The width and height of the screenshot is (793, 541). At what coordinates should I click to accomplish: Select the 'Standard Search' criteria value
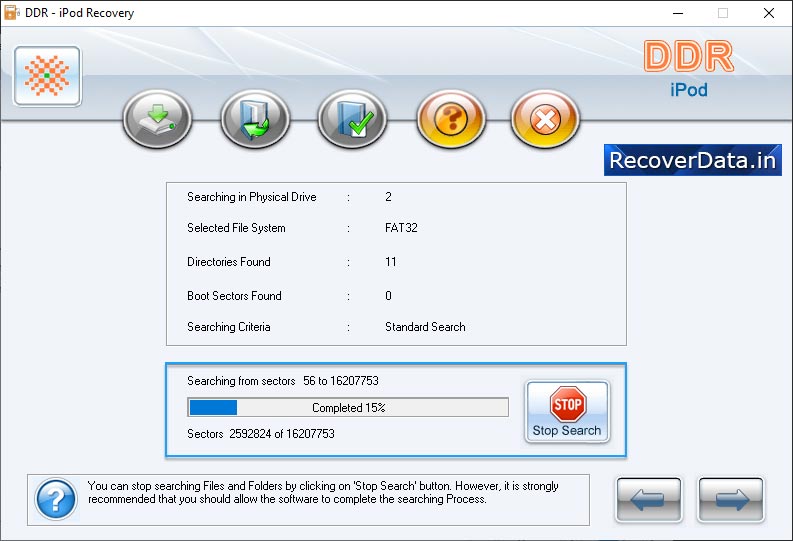[425, 327]
